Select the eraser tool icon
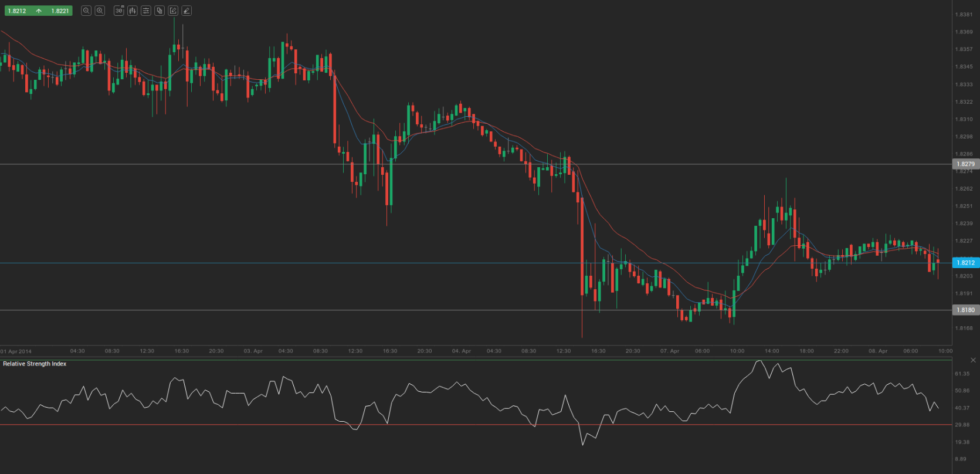The height and width of the screenshot is (474, 980). click(186, 11)
